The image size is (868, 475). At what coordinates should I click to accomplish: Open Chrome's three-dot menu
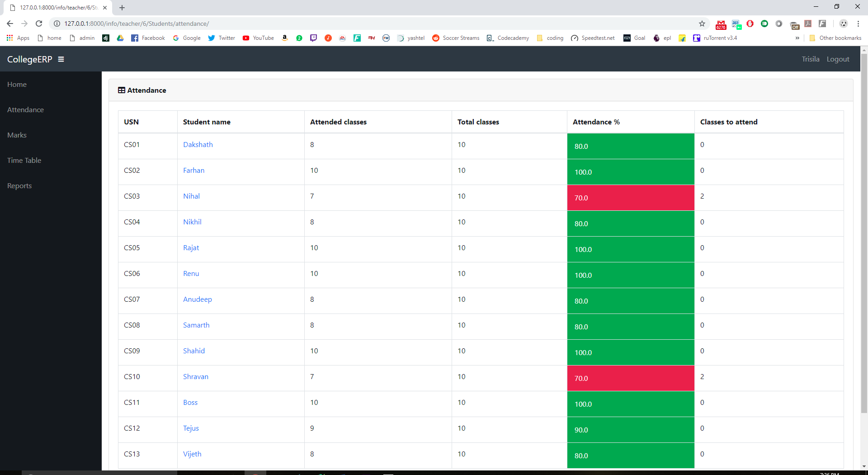point(858,24)
